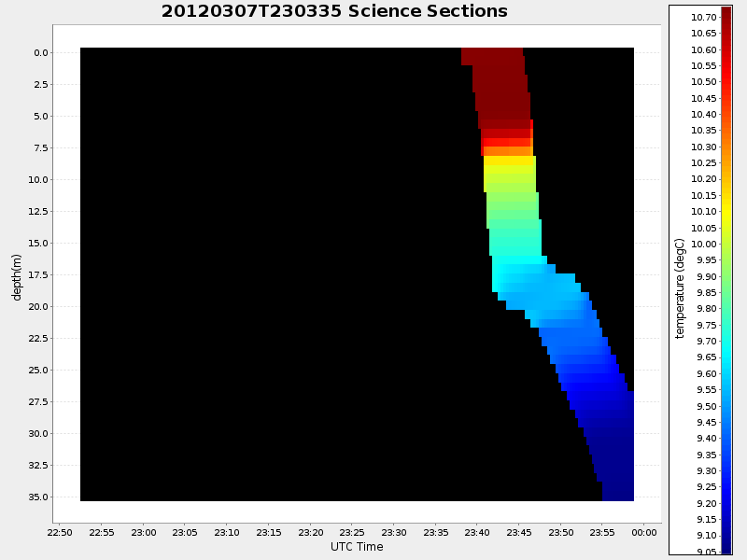747x560 pixels.
Task: Click the 22:50 time tick label
Action: point(60,532)
